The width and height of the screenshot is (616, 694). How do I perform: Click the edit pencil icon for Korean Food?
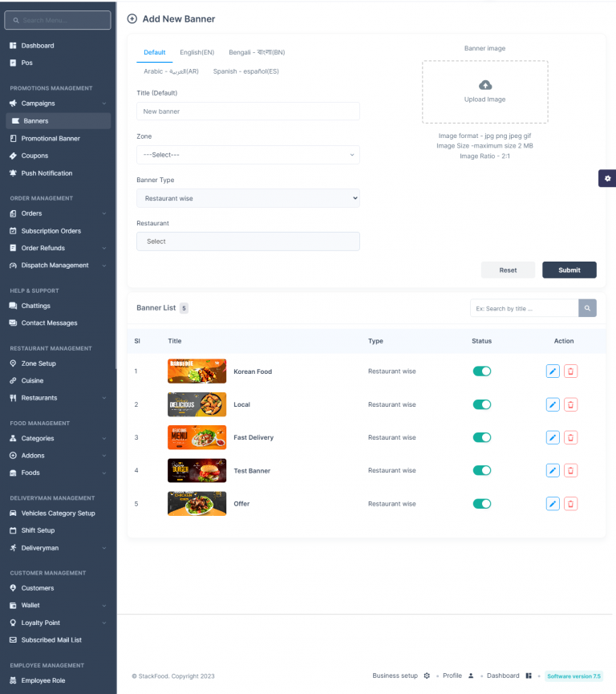tap(553, 371)
